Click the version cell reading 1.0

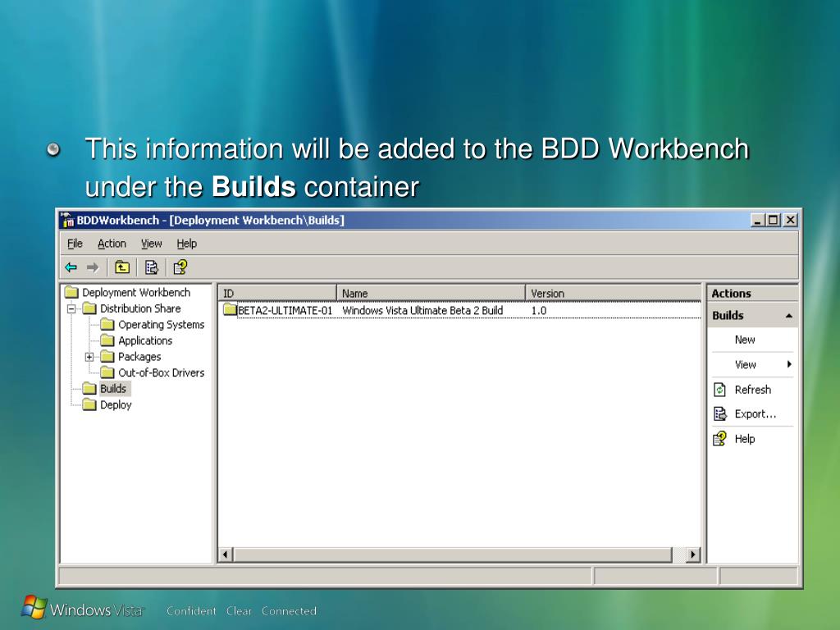(x=538, y=311)
